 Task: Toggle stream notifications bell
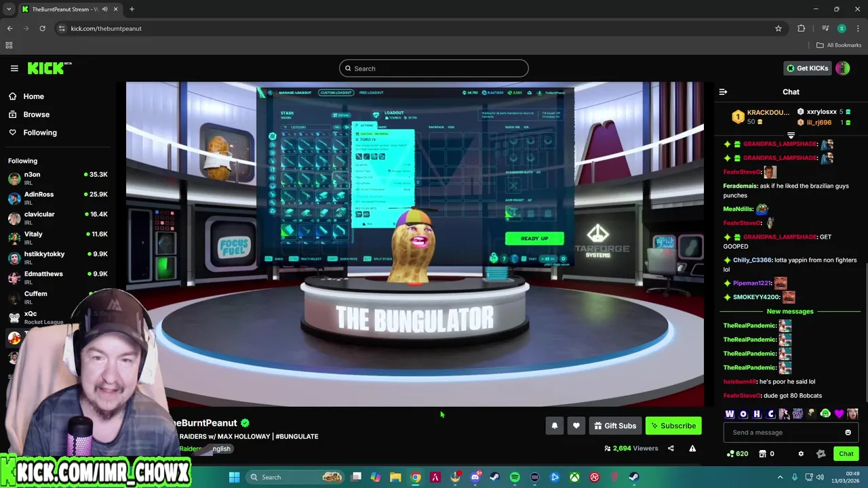click(x=554, y=426)
